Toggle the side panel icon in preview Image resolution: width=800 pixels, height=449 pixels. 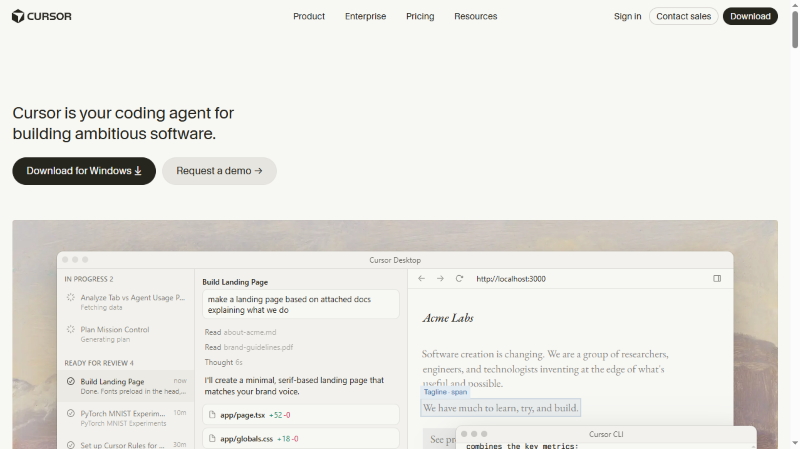click(717, 279)
